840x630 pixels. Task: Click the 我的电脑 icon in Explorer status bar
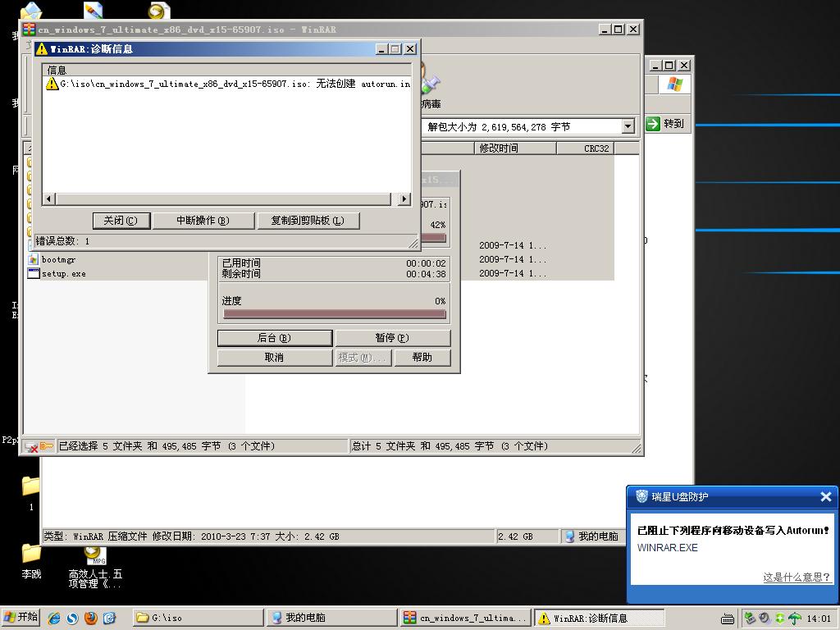[569, 536]
